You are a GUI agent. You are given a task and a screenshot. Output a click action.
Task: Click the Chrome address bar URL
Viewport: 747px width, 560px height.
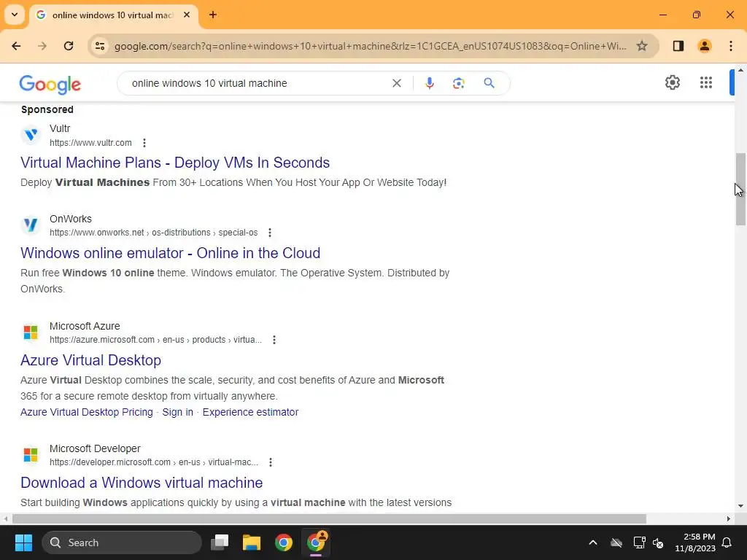(370, 46)
